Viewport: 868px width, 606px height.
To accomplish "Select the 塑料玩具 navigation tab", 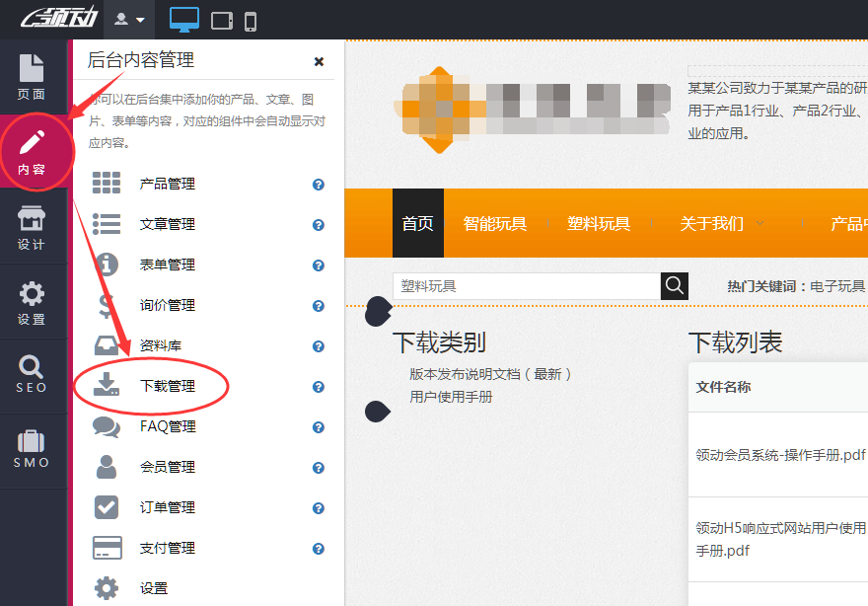I will click(602, 224).
